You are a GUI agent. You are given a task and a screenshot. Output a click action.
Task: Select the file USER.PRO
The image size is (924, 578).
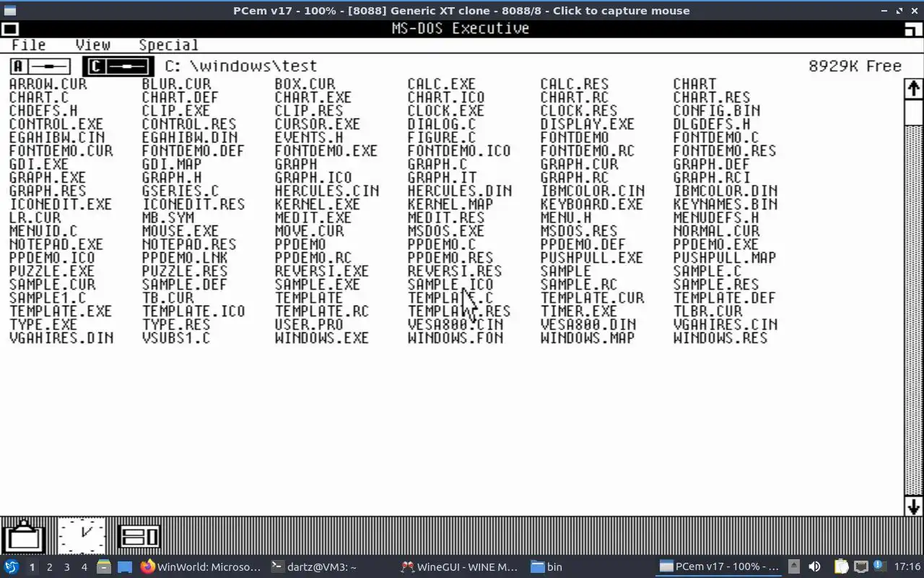pos(309,324)
